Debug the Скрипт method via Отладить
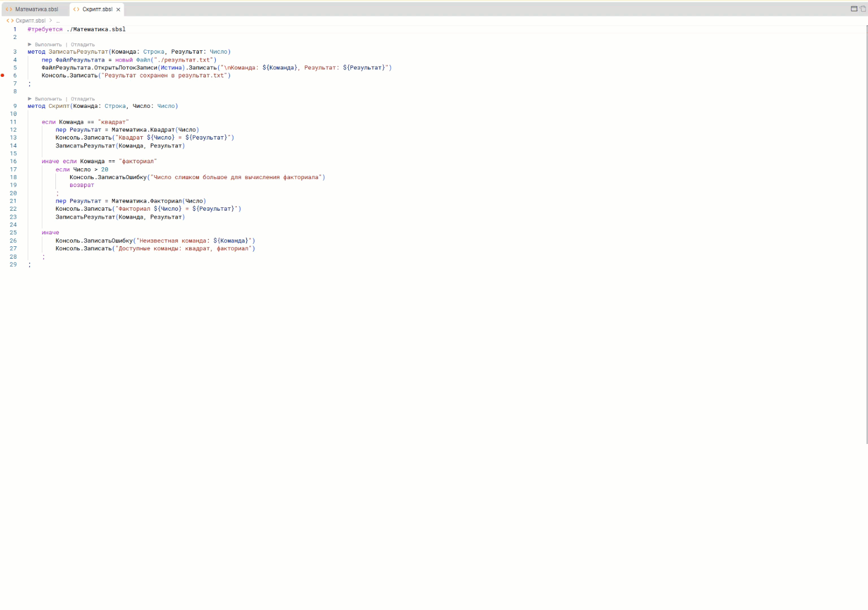Screen dimensions: 868x610 (83, 99)
